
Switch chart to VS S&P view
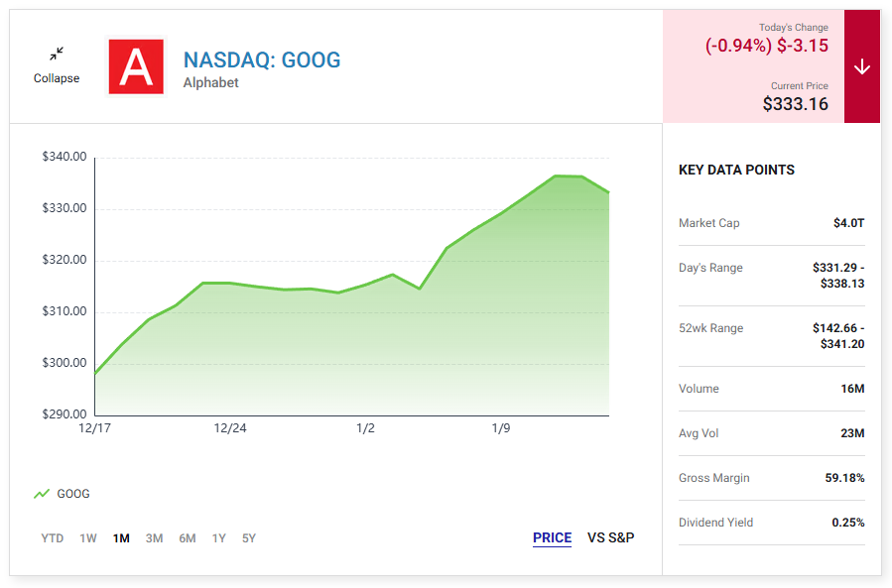610,538
